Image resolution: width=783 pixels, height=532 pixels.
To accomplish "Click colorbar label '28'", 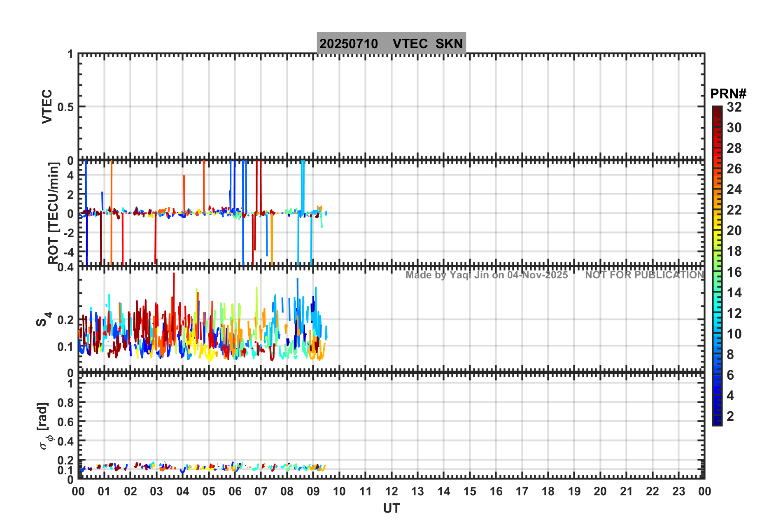I will pyautogui.click(x=734, y=148).
